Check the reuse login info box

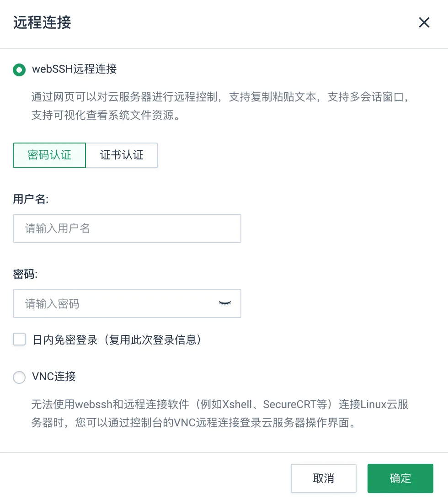point(19,339)
